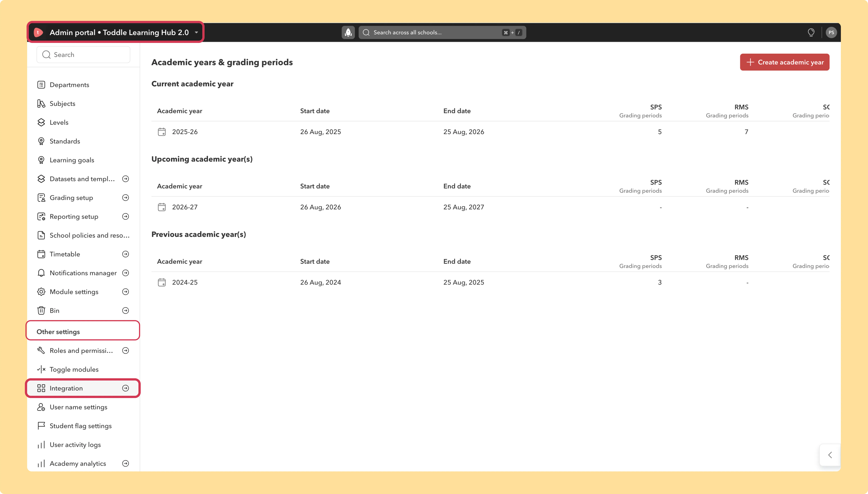Screen dimensions: 868x494
Task: Expand the Grading setup submenu arrow
Action: (x=126, y=197)
